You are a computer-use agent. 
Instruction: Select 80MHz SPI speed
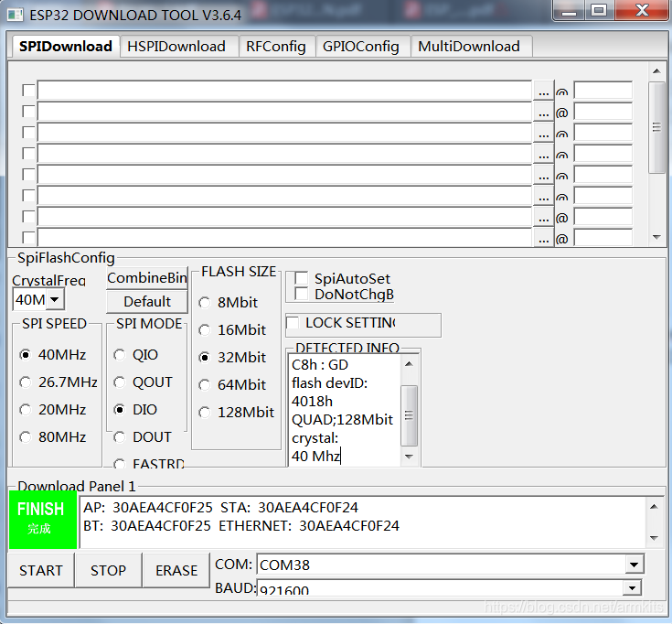[26, 437]
